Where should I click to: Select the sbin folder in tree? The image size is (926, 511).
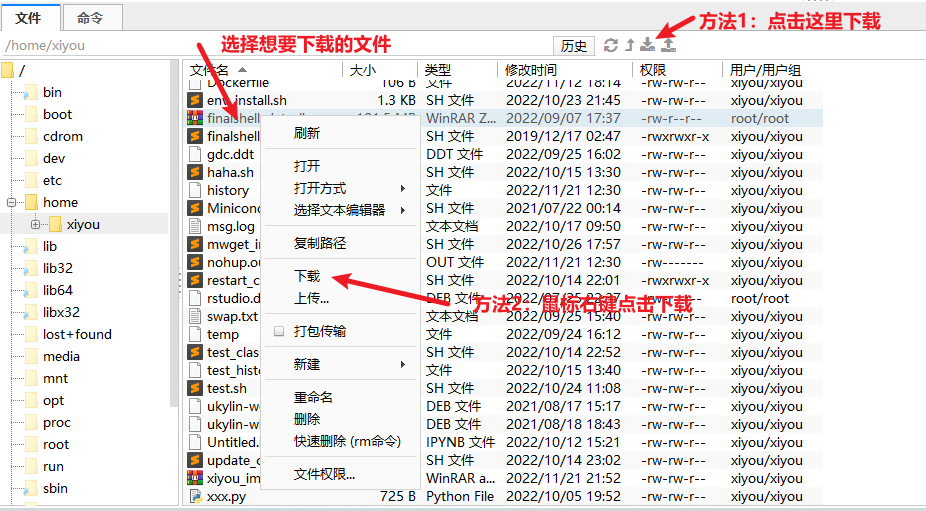coord(55,489)
